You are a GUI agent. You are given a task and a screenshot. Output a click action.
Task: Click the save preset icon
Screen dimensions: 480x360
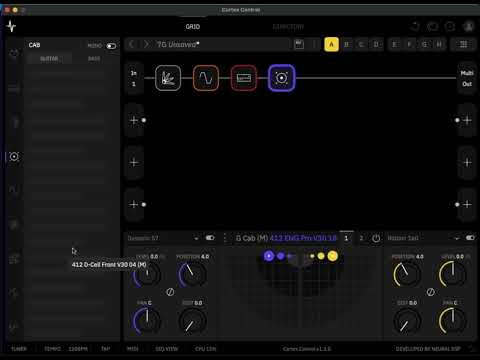coord(299,44)
